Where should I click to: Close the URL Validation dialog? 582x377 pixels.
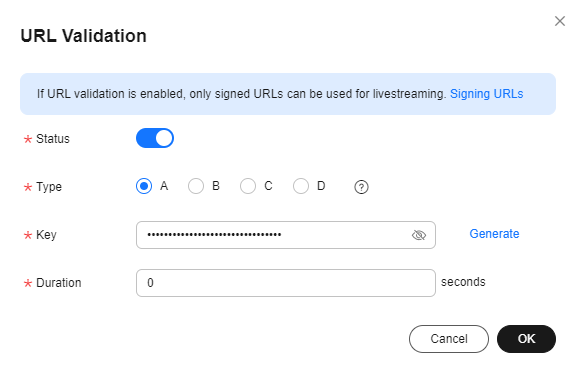click(x=560, y=21)
